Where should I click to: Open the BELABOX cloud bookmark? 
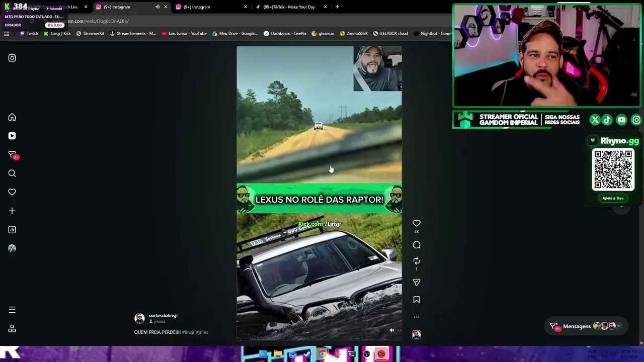pyautogui.click(x=390, y=34)
